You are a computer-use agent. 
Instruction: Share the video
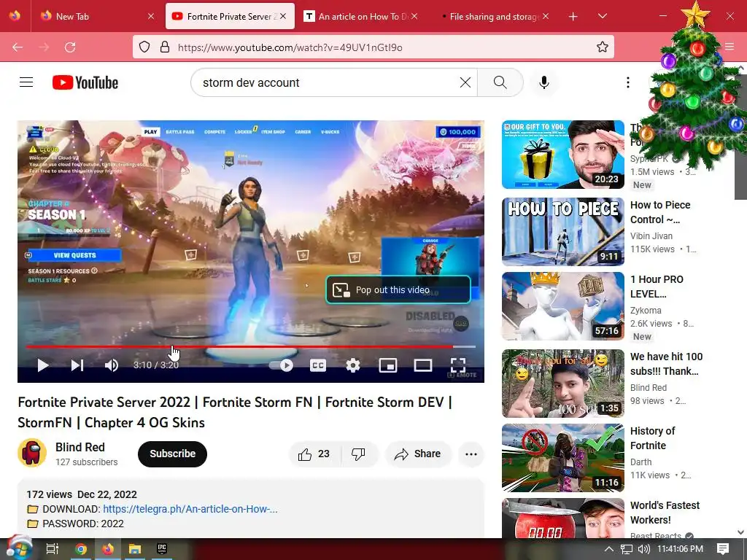tap(418, 454)
